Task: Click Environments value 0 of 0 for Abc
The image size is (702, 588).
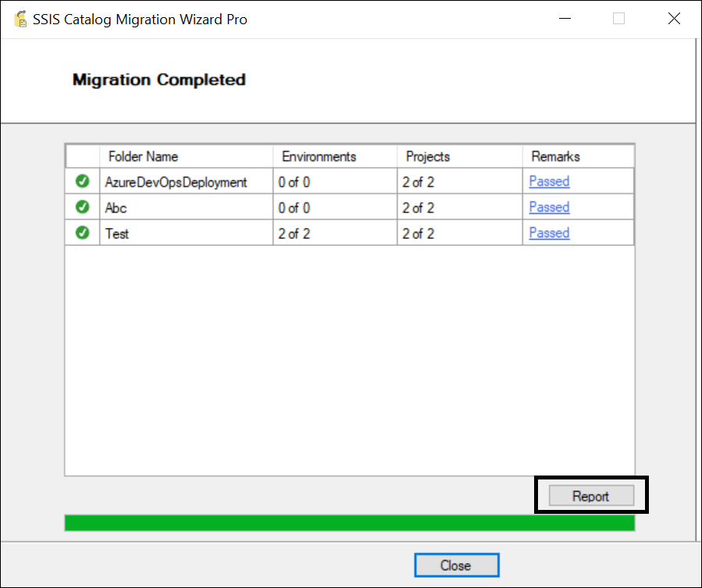Action: (x=335, y=207)
